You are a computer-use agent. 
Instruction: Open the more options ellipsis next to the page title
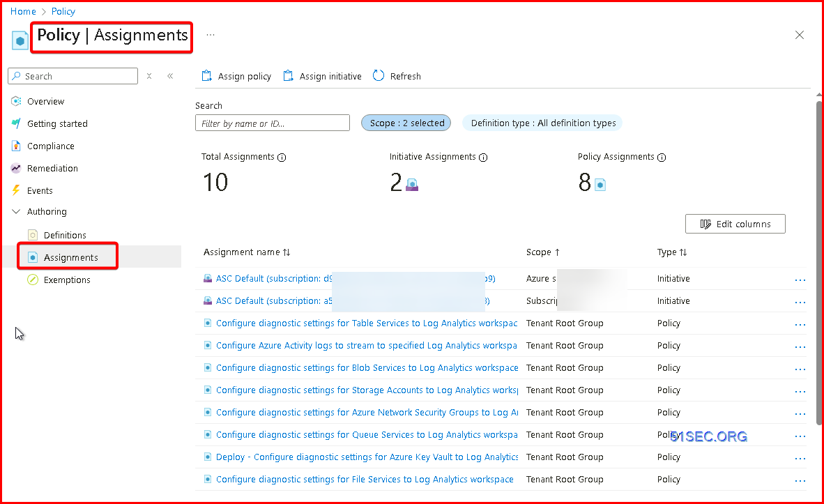[211, 35]
